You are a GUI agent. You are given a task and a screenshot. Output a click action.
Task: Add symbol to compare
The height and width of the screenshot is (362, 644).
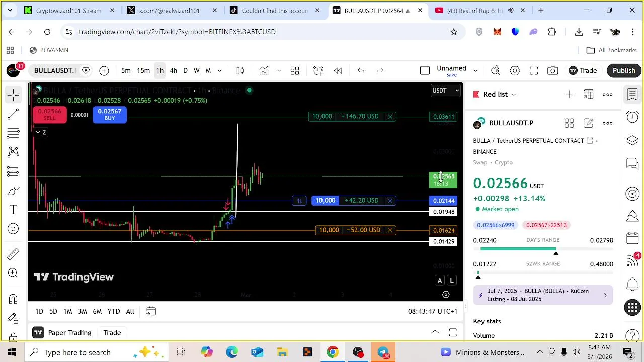(104, 71)
